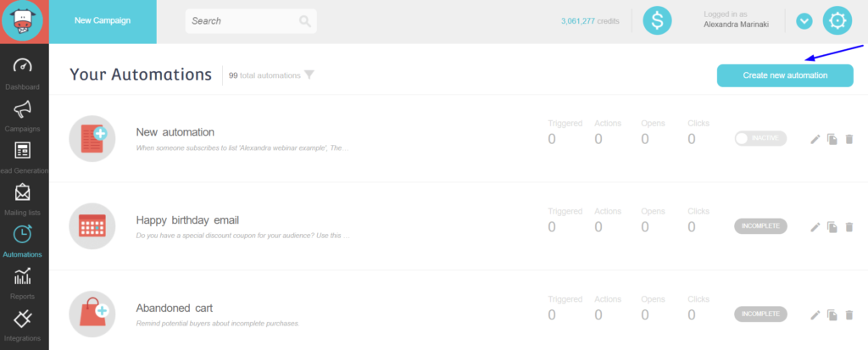The height and width of the screenshot is (350, 868).
Task: Delete the Happy birthday email automation
Action: click(849, 226)
